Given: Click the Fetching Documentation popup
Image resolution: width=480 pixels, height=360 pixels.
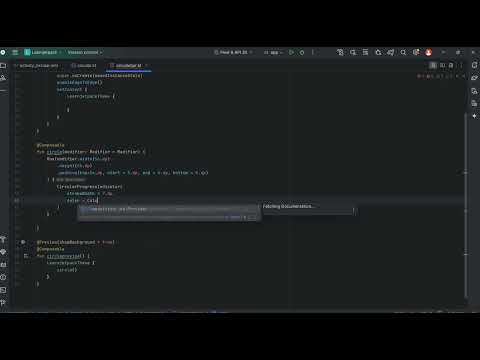Looking at the screenshot, I should point(308,210).
